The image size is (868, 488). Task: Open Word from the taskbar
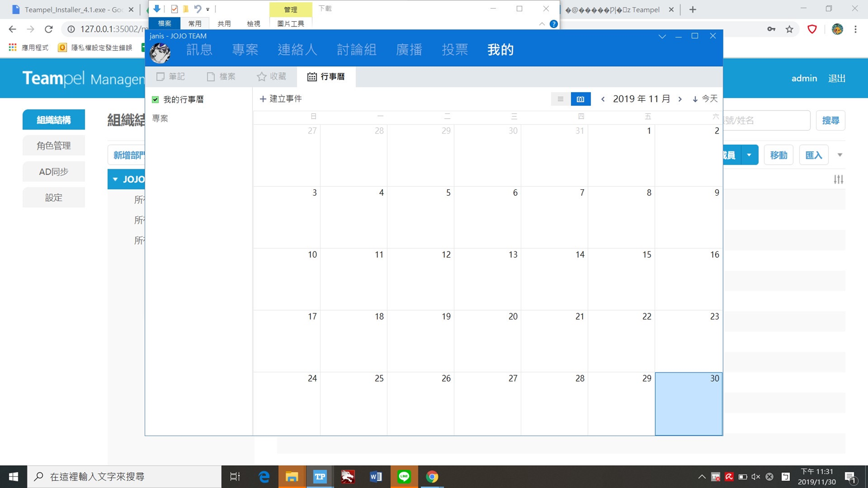pyautogui.click(x=375, y=477)
